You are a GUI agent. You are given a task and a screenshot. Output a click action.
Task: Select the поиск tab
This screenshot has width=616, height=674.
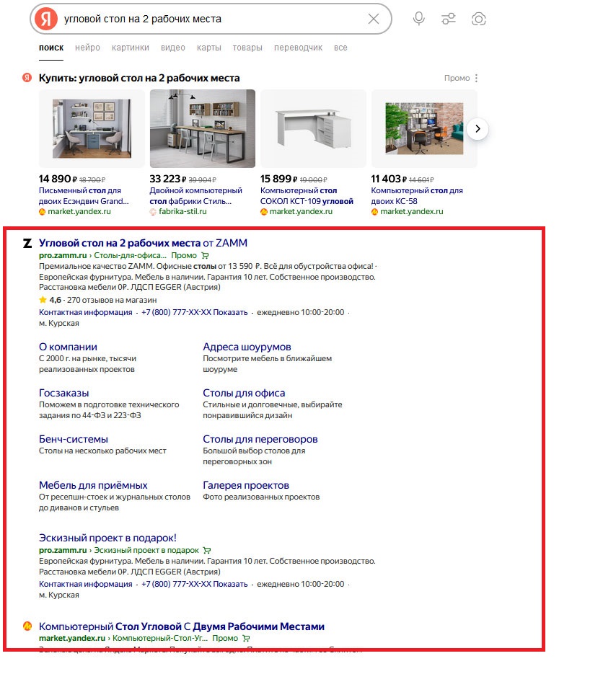pos(51,48)
